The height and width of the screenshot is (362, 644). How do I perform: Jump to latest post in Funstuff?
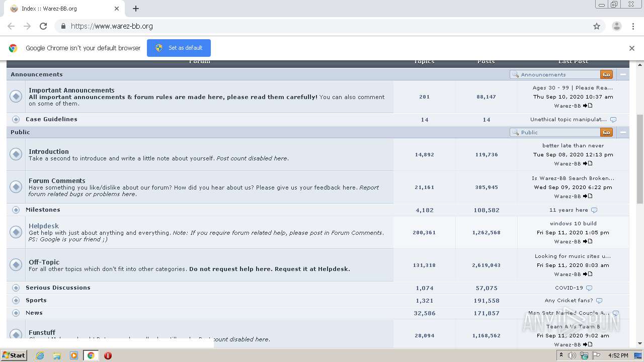(x=588, y=344)
